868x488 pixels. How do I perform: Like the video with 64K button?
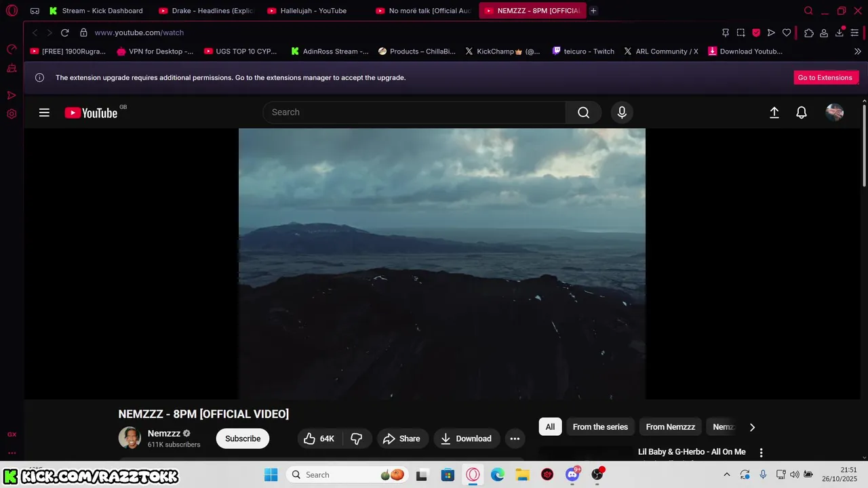319,439
